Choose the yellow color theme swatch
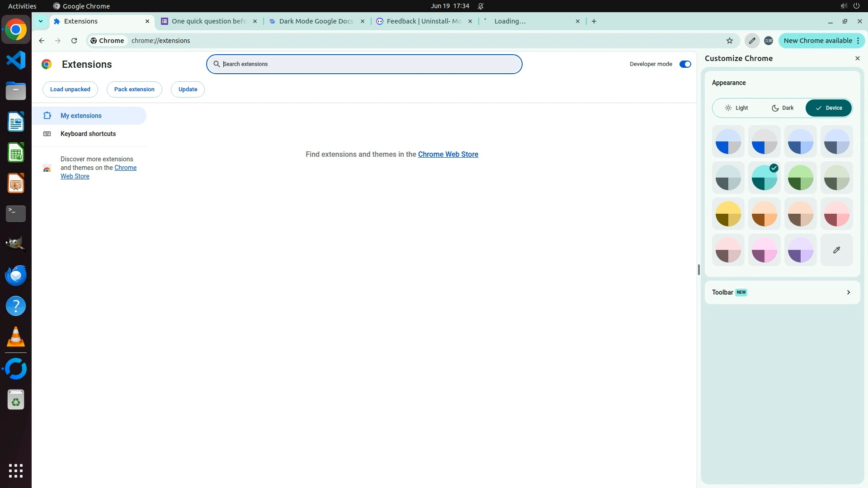 pyautogui.click(x=728, y=214)
